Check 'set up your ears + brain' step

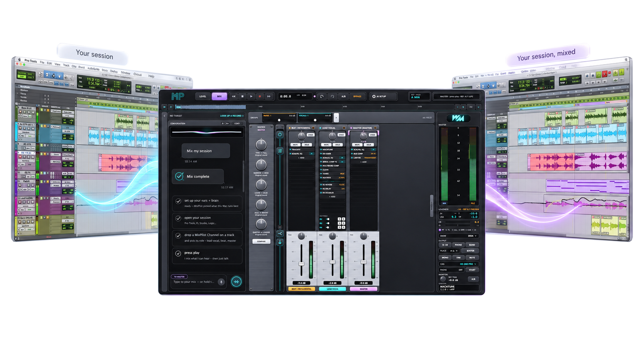tap(178, 201)
